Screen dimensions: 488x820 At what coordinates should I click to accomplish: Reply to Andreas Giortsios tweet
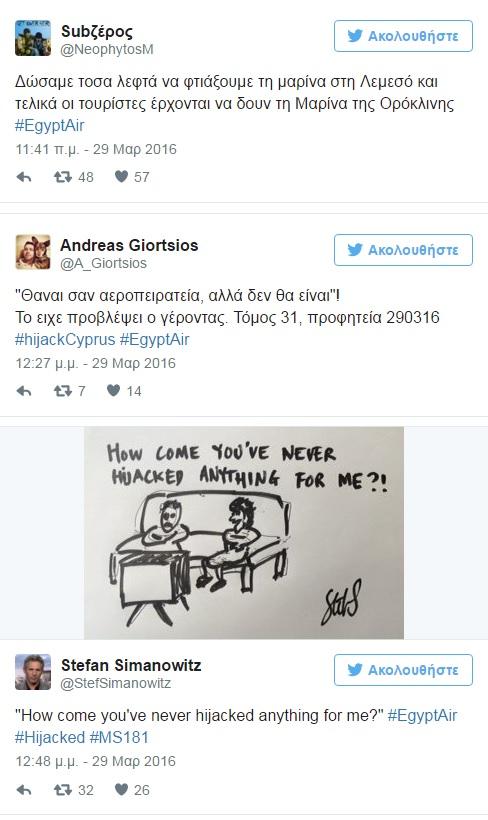tap(24, 391)
